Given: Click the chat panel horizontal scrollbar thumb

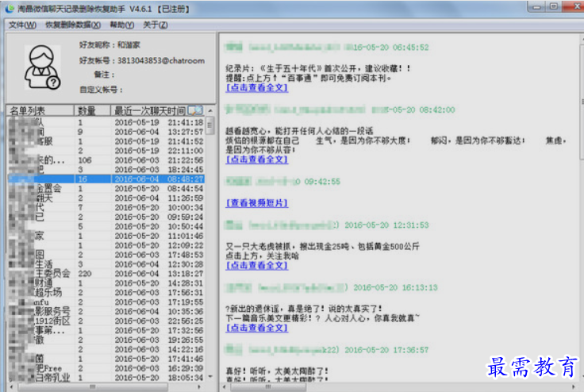Looking at the screenshot, I should pos(268,387).
